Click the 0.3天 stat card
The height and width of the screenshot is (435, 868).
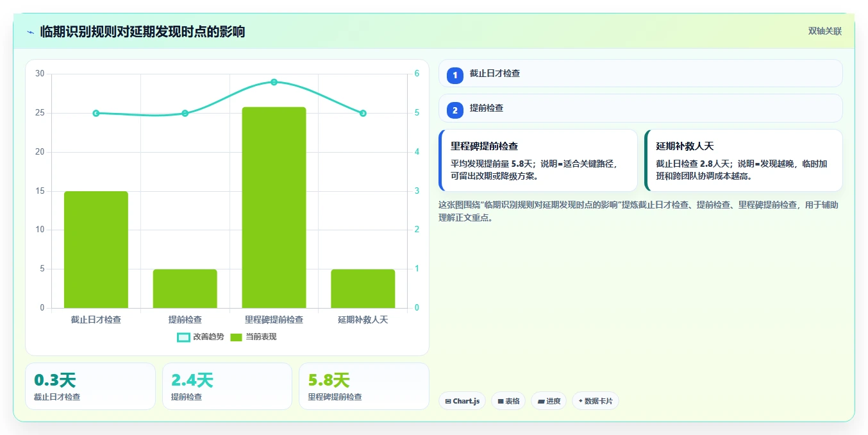click(90, 386)
